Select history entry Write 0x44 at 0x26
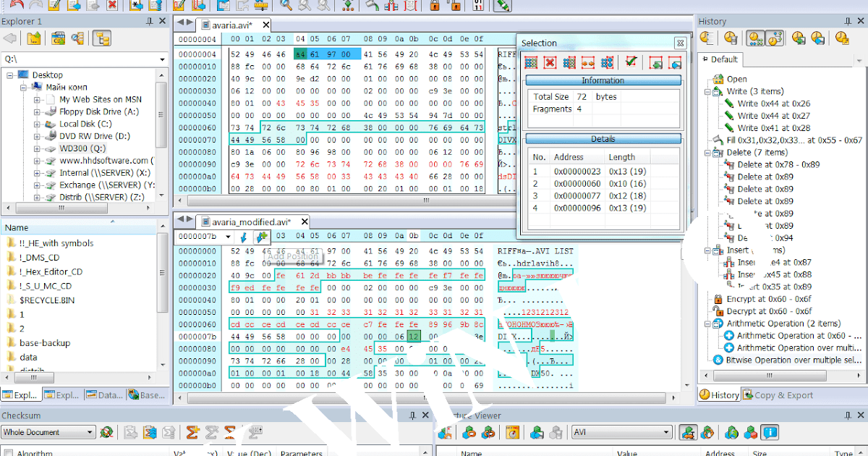Screen dimensions: 868x456 [773, 104]
